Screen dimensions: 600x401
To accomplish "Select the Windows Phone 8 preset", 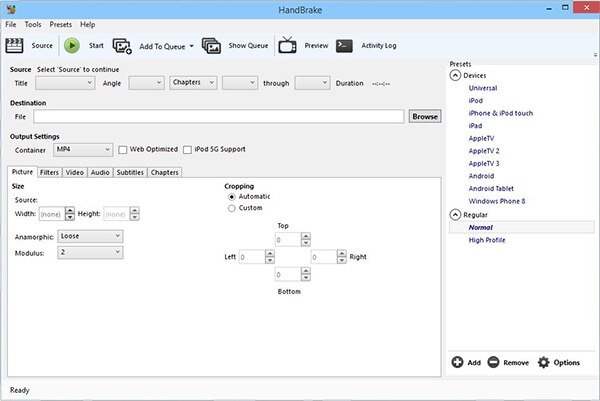I will click(497, 201).
